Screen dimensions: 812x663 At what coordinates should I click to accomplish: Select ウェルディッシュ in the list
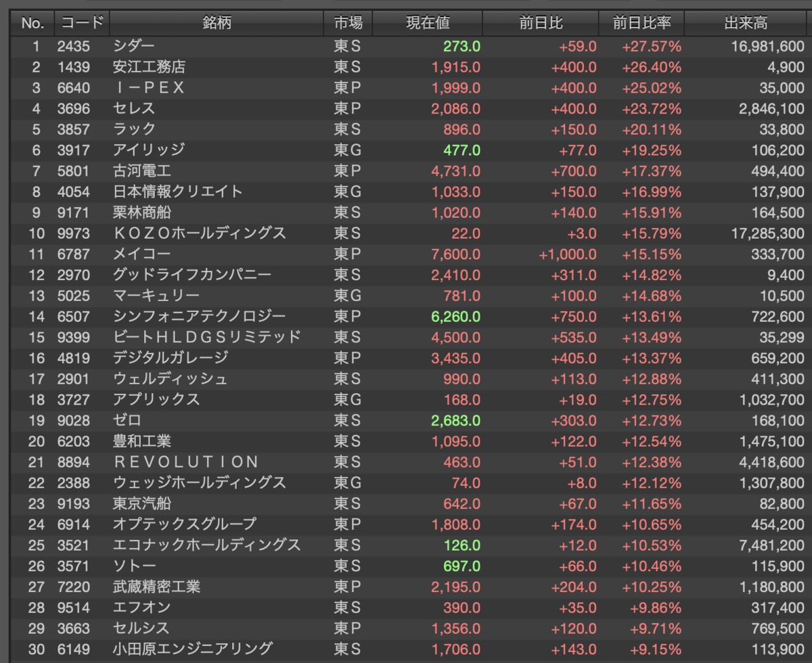(171, 379)
